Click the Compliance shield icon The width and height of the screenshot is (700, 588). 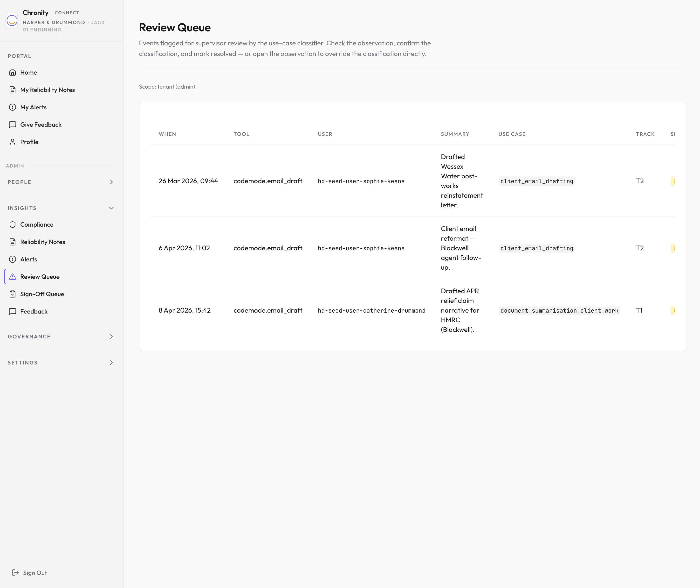(x=13, y=224)
